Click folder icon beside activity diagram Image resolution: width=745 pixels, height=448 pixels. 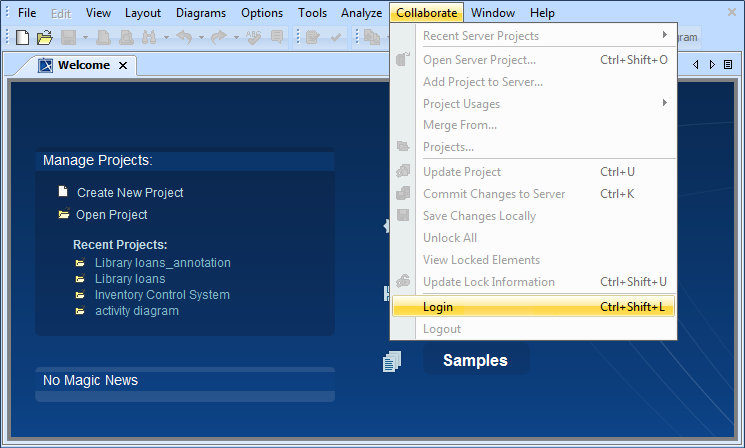[80, 311]
